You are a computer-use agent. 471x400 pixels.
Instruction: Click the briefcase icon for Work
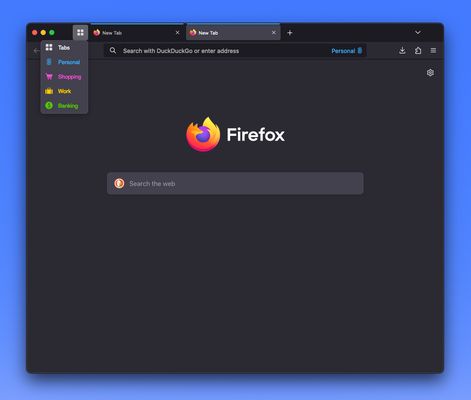49,91
